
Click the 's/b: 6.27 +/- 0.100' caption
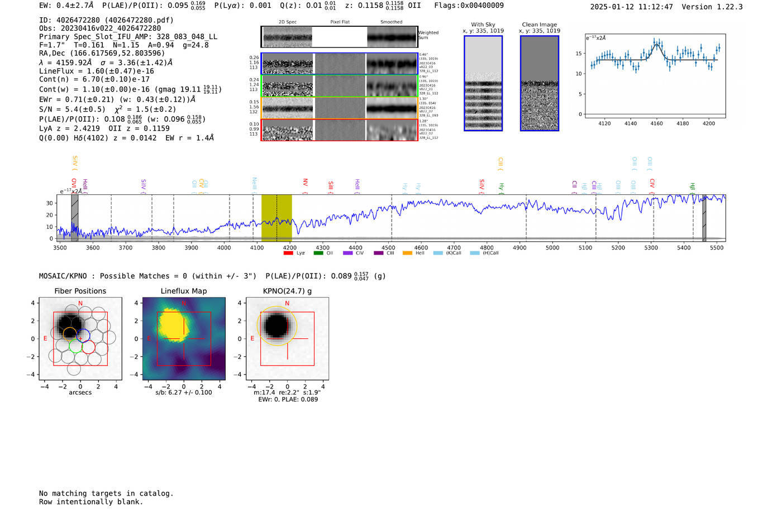pos(184,392)
